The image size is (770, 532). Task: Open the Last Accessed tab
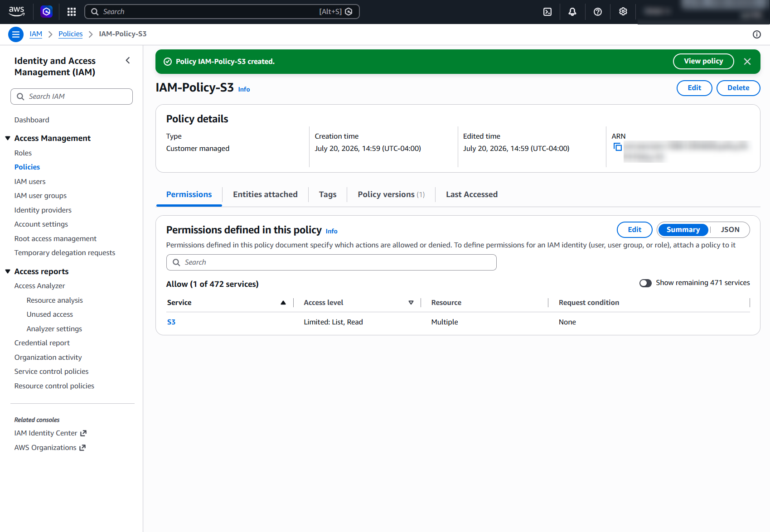click(x=472, y=194)
